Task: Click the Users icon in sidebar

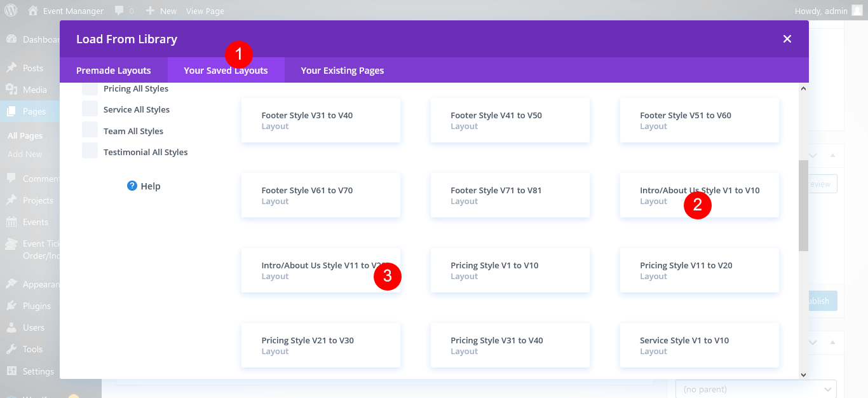Action: pos(11,327)
